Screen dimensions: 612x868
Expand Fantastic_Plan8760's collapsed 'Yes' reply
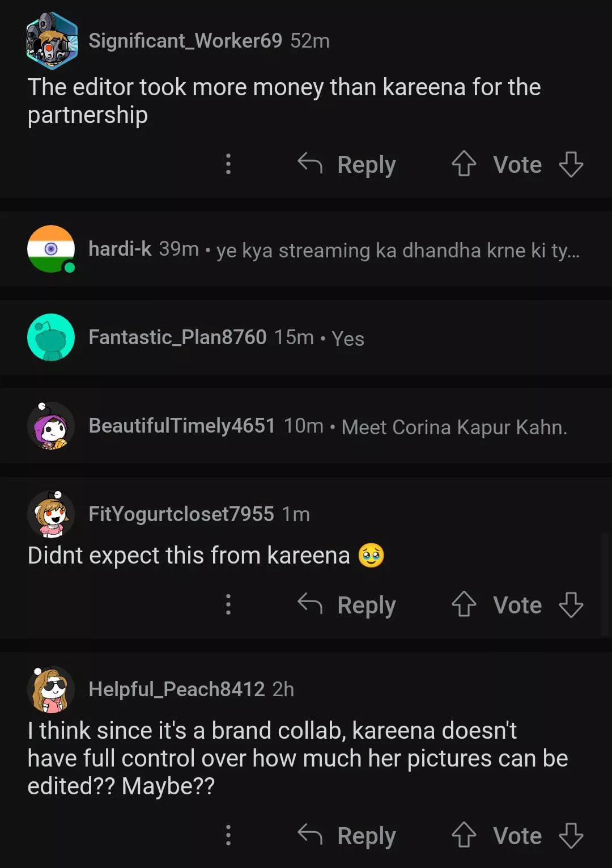pyautogui.click(x=347, y=338)
